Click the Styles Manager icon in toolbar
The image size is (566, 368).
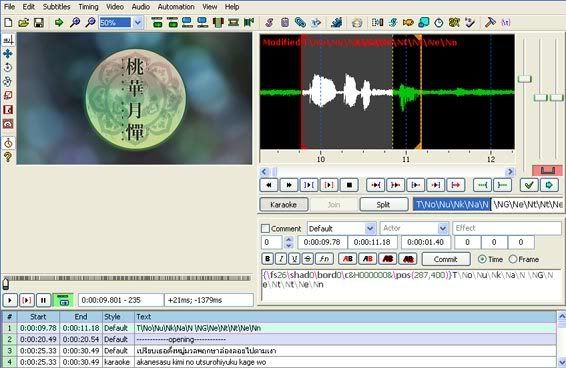pyautogui.click(x=269, y=23)
